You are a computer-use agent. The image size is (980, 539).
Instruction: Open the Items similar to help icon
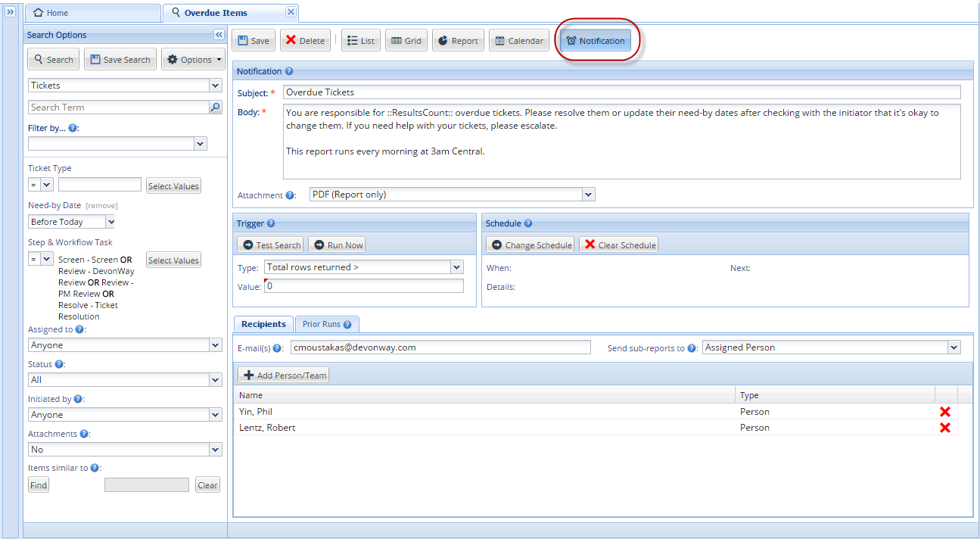click(95, 468)
